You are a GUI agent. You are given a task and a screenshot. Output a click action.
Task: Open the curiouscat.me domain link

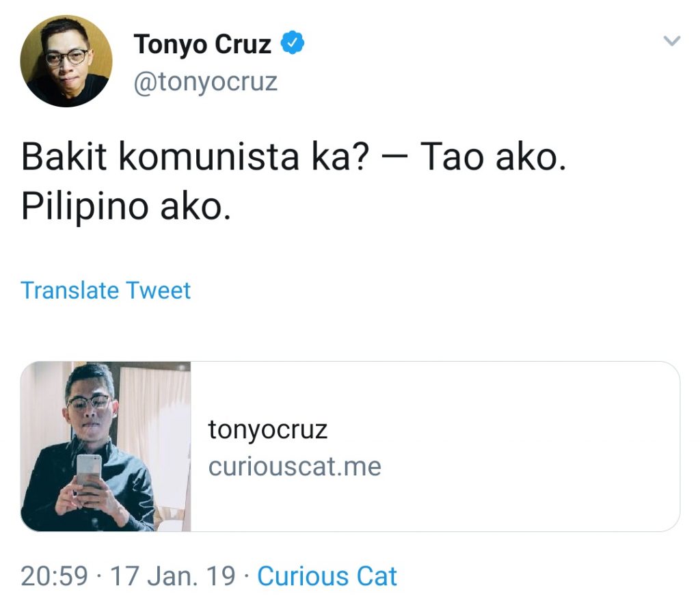295,467
